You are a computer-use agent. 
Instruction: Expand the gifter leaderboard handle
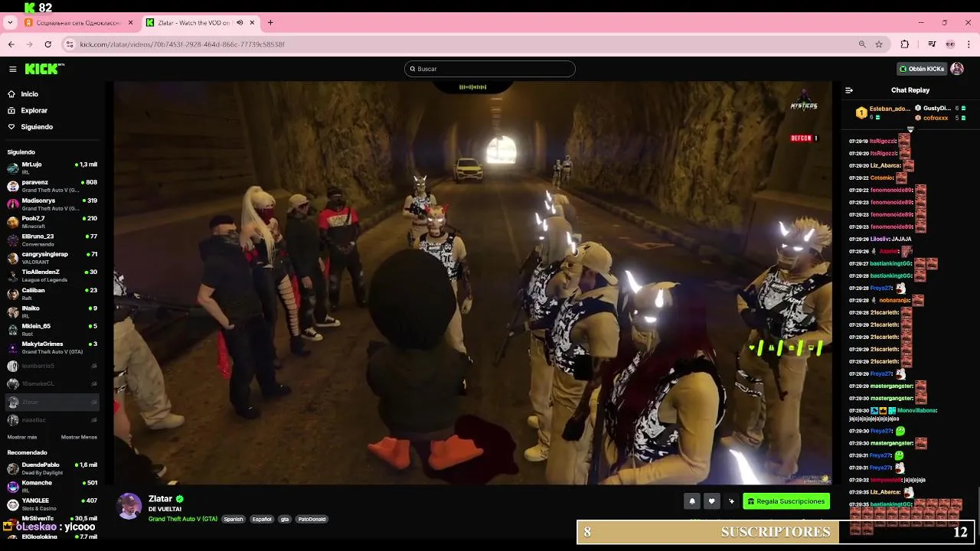tap(910, 129)
